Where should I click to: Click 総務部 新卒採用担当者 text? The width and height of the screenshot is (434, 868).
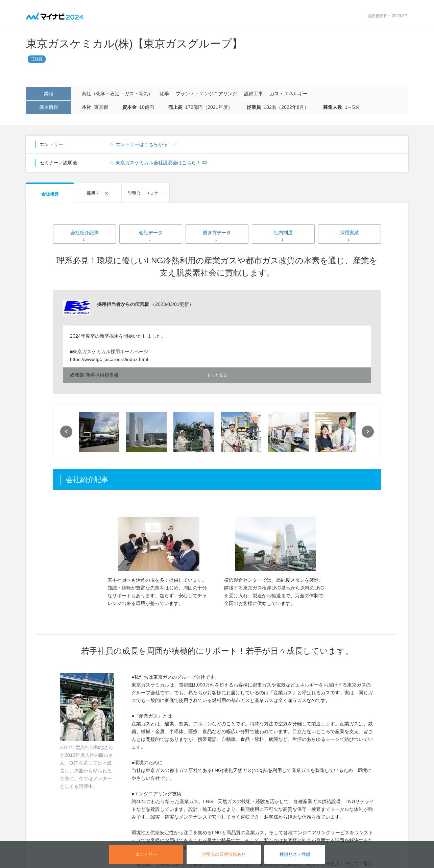pyautogui.click(x=94, y=375)
